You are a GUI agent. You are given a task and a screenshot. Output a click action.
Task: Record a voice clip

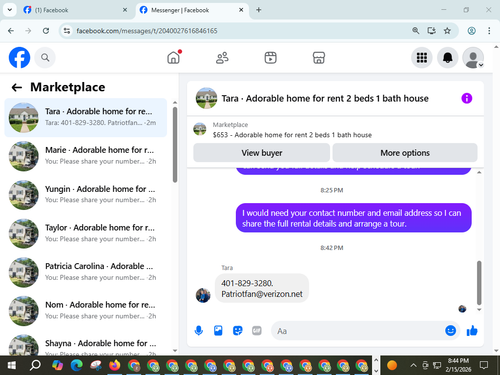point(199,331)
